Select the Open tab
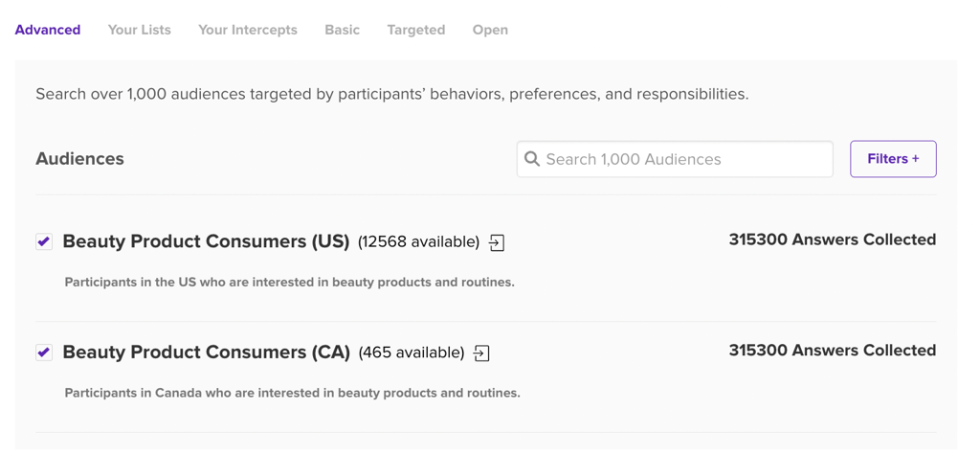Screen dimensions: 980x456 pos(490,30)
